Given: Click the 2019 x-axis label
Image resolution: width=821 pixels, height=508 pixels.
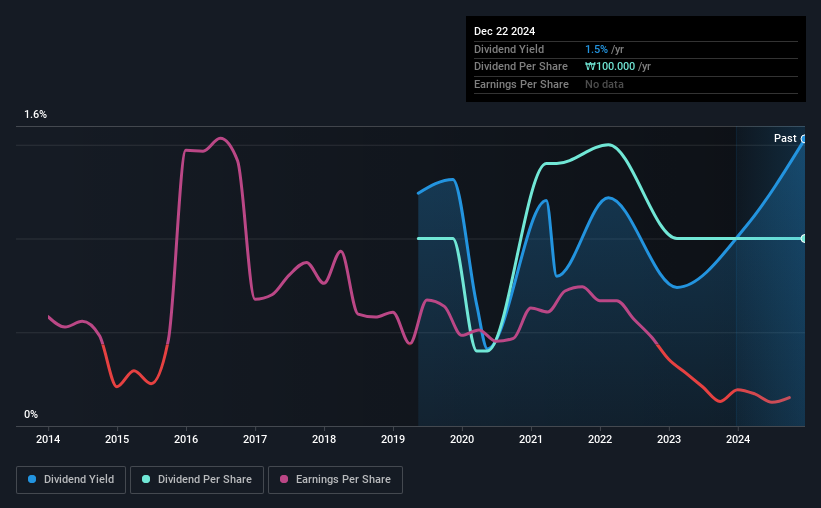Looking at the screenshot, I should pos(393,439).
